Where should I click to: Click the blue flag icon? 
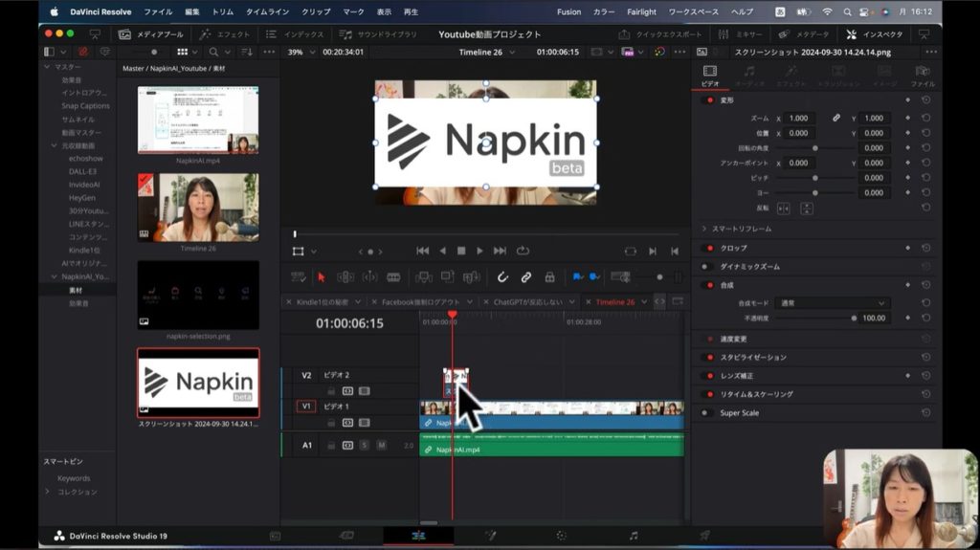tap(577, 277)
